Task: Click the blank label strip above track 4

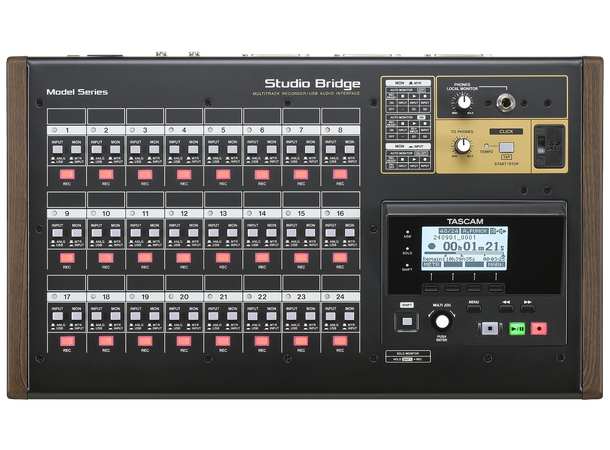Action: pos(184,116)
